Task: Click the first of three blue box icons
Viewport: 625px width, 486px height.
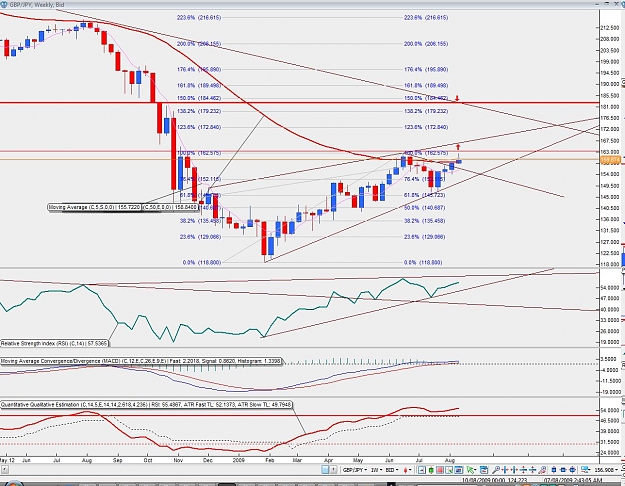Action: (x=554, y=470)
